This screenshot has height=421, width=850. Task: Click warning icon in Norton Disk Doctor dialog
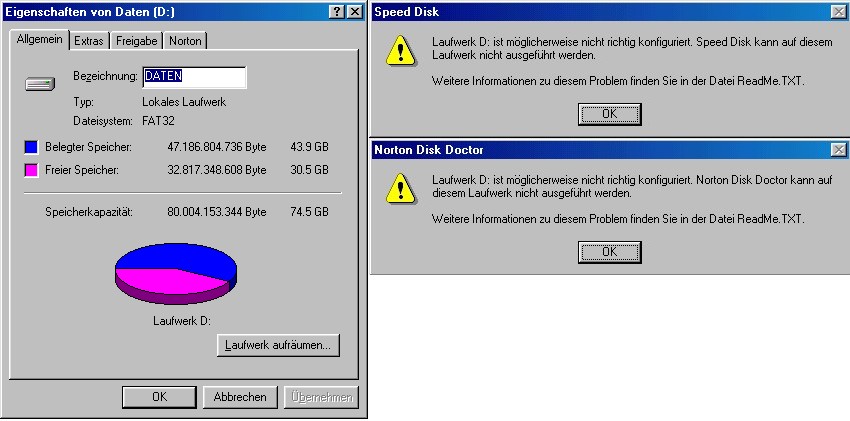pyautogui.click(x=400, y=189)
